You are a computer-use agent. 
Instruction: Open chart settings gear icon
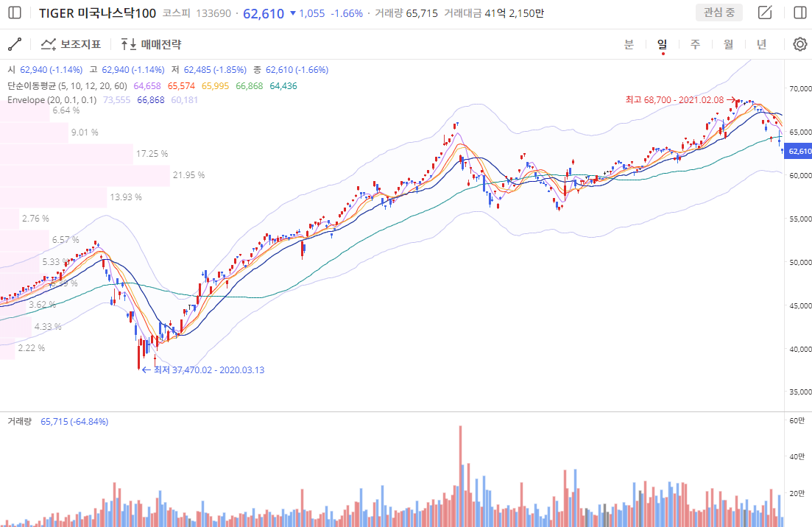pyautogui.click(x=800, y=44)
